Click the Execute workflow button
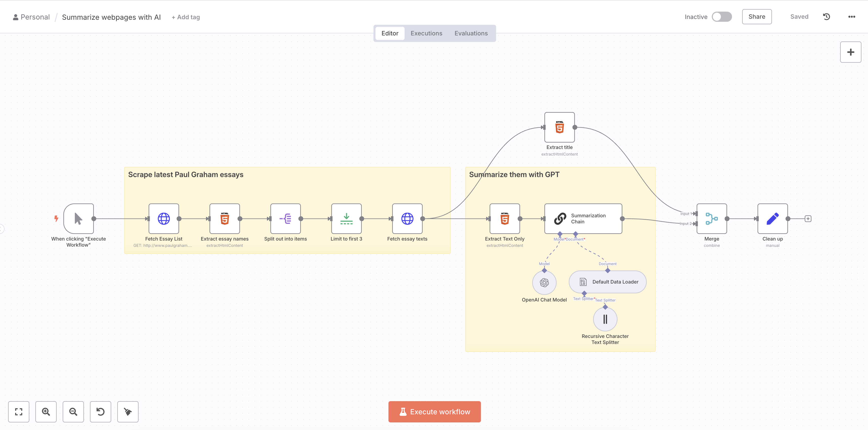 click(x=434, y=412)
